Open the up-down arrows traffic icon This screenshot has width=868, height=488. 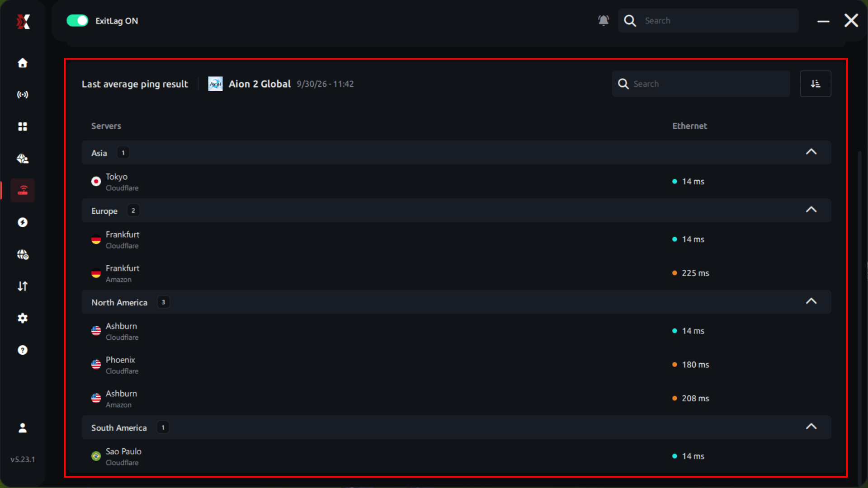[x=23, y=286]
